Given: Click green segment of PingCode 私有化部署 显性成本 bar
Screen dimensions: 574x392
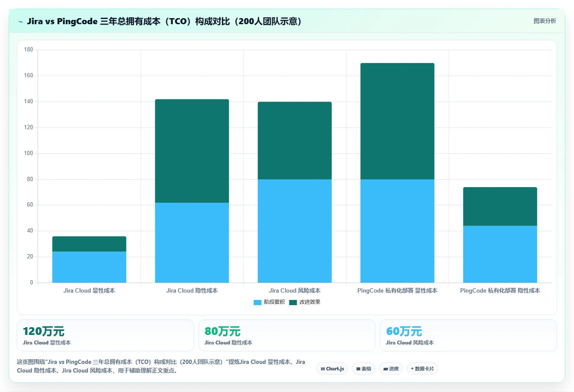Looking at the screenshot, I should point(398,121).
